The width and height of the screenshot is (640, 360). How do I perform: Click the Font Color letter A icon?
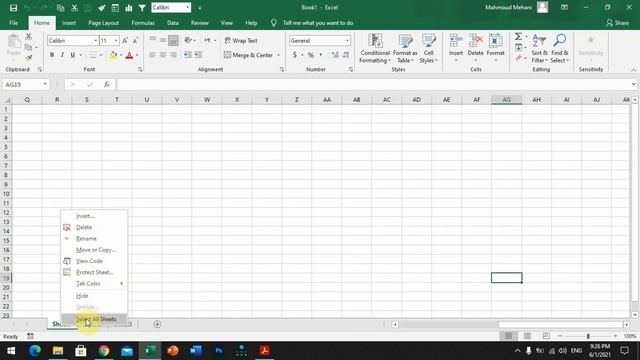click(129, 55)
